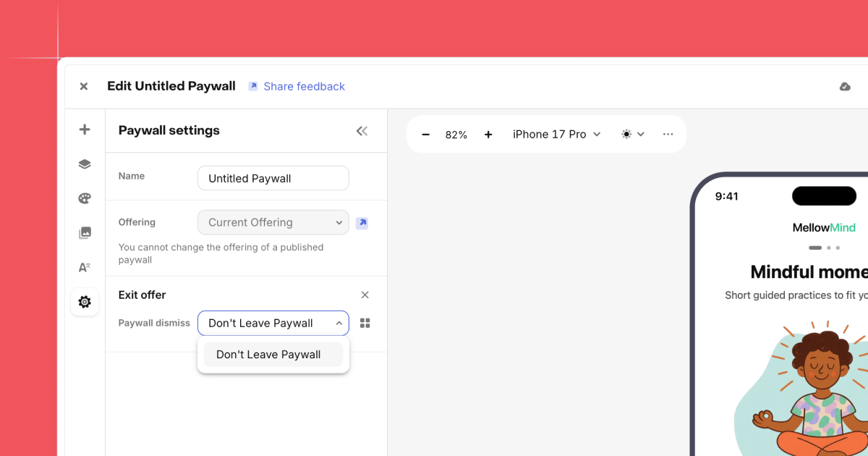The height and width of the screenshot is (456, 868).
Task: Select the settings gear sidebar icon
Action: tap(85, 302)
